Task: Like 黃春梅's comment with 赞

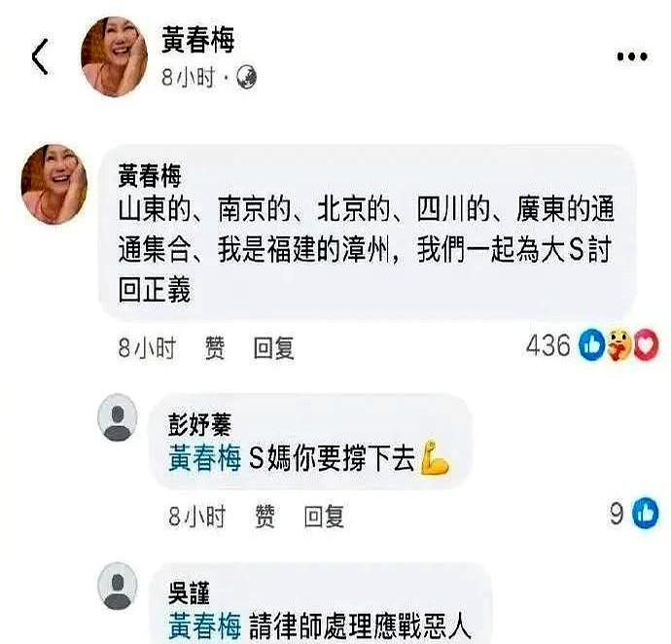Action: tap(214, 347)
